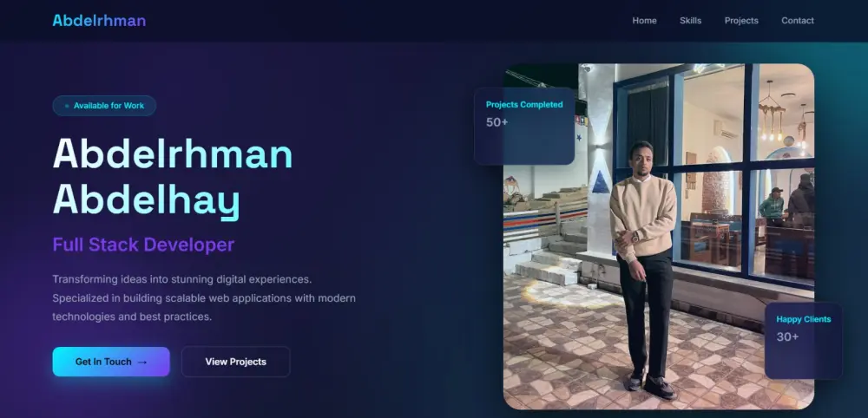Click the Full Stack Developer subtitle
Viewport: 868px width, 418px height.
tap(143, 245)
